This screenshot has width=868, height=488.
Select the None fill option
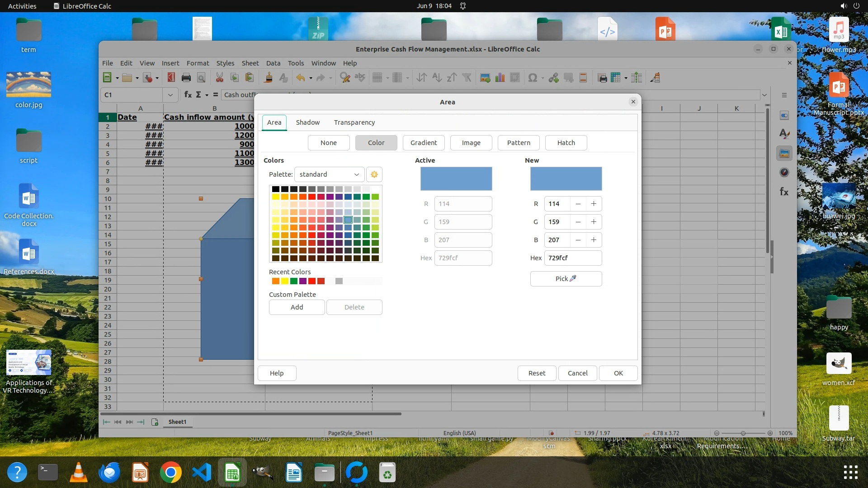click(x=328, y=143)
